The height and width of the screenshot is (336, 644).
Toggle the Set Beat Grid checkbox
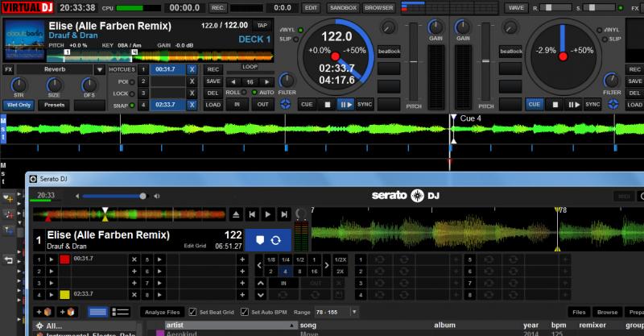[193, 312]
